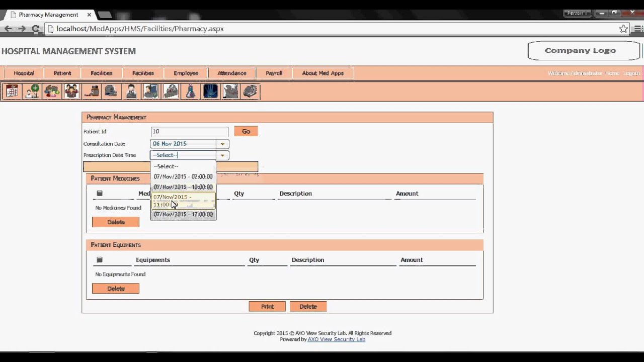Click the Amount header in Patient Equipments
This screenshot has height=362, width=644.
click(412, 260)
